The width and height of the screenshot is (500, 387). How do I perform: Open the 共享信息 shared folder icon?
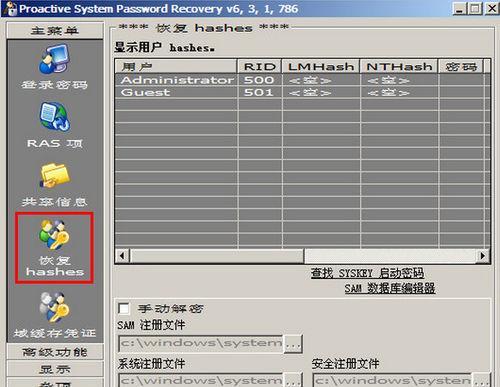55,175
